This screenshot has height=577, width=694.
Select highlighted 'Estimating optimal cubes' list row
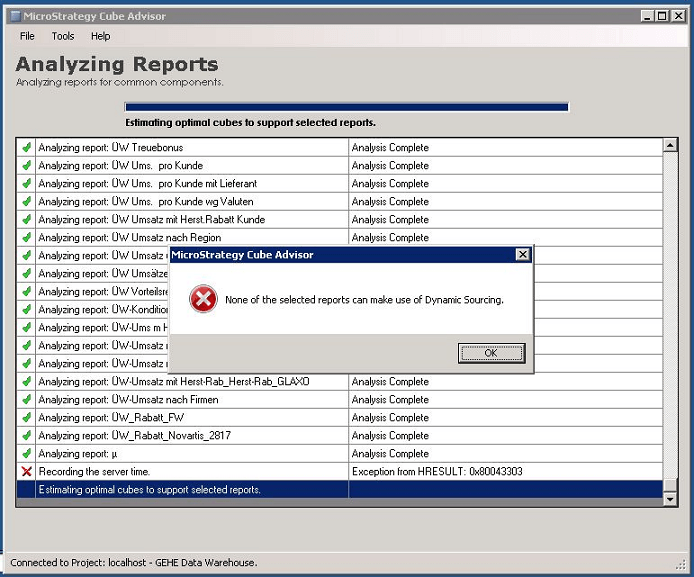[x=339, y=489]
